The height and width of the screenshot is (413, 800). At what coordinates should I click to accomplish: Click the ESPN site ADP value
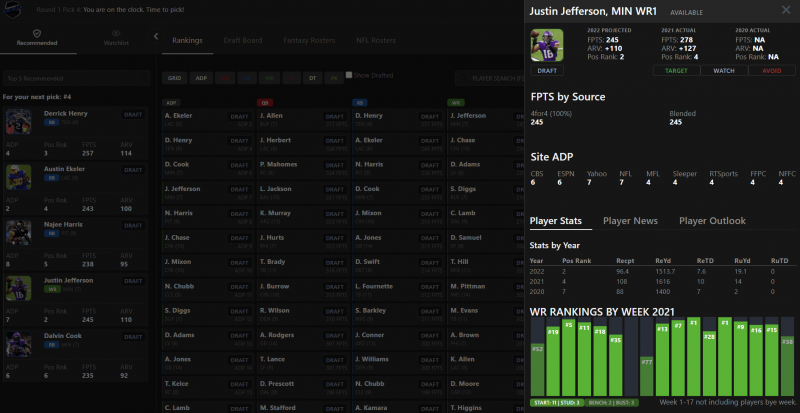click(x=559, y=182)
